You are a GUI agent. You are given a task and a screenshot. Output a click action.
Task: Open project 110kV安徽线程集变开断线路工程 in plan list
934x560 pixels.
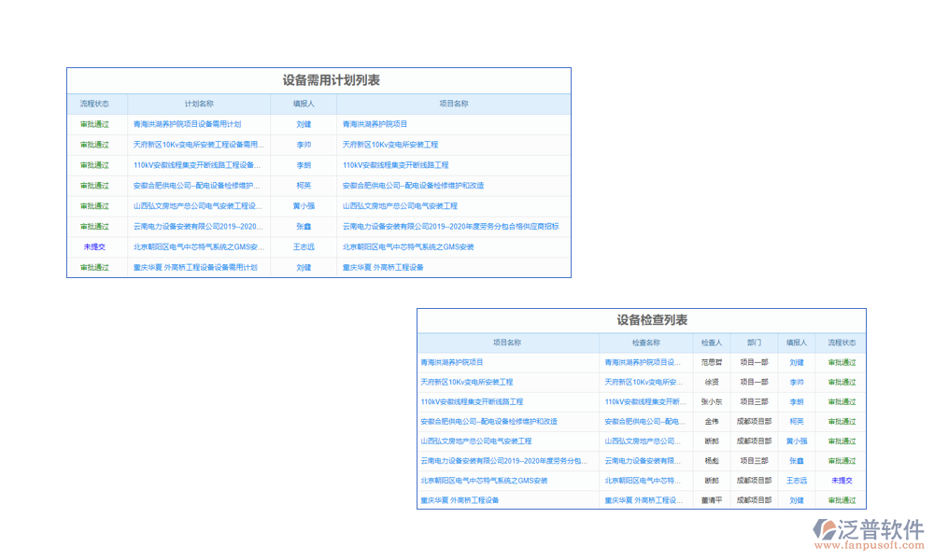click(x=397, y=165)
